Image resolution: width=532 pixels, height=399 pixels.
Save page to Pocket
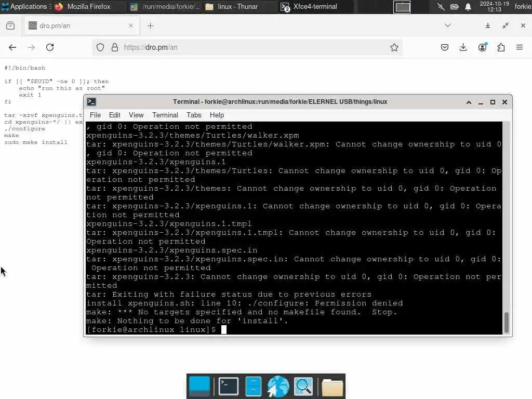coord(445,47)
